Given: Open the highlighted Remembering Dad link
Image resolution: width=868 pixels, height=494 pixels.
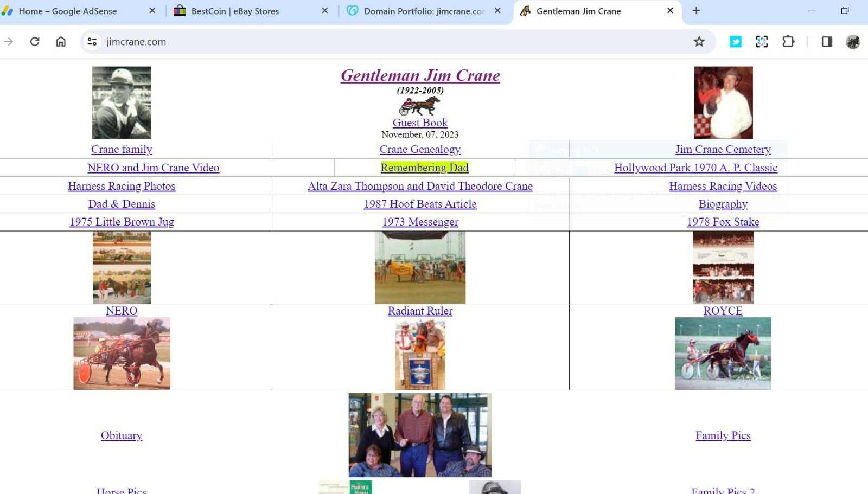Looking at the screenshot, I should (x=424, y=168).
